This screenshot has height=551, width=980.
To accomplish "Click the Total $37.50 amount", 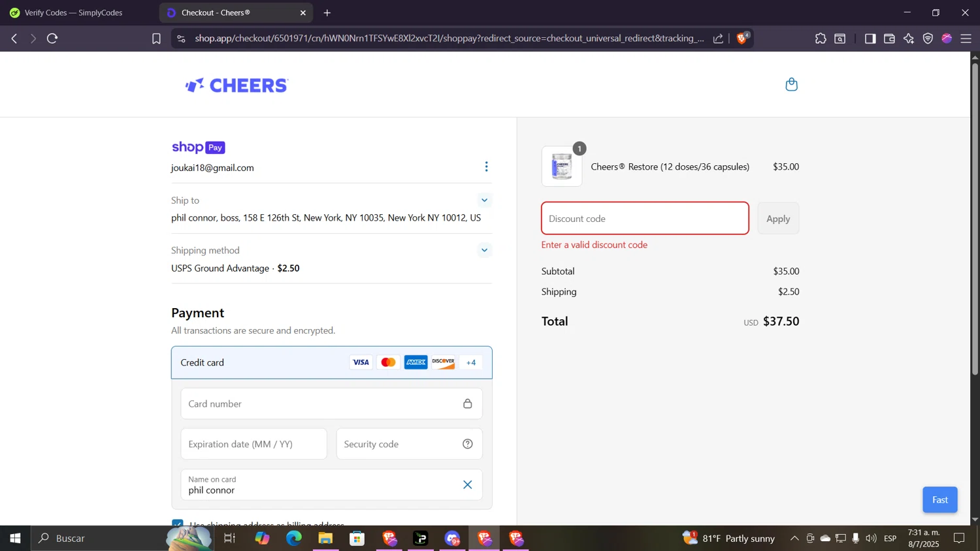I will 781,321.
